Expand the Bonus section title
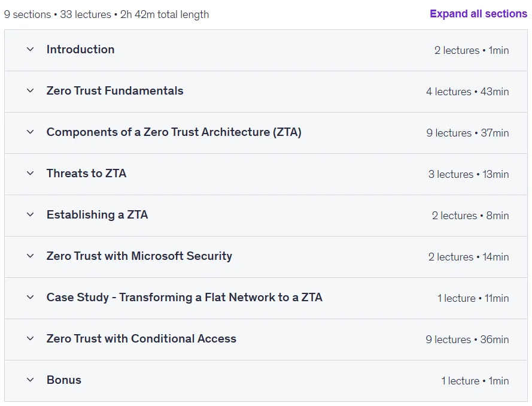The width and height of the screenshot is (532, 406). pyautogui.click(x=64, y=380)
